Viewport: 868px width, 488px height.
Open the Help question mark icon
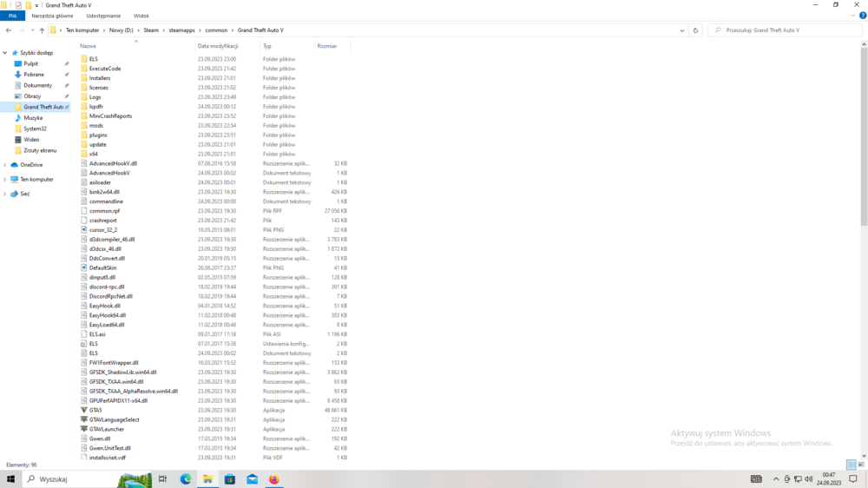pos(863,16)
